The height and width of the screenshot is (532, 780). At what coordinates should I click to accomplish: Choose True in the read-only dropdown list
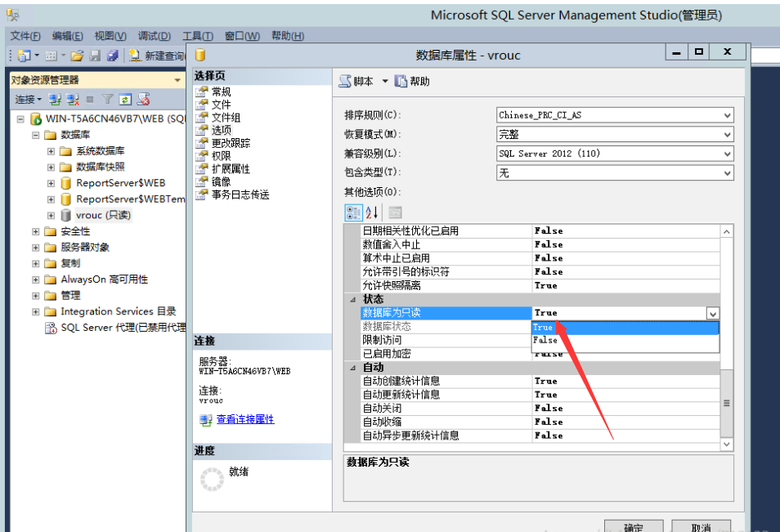coord(625,328)
